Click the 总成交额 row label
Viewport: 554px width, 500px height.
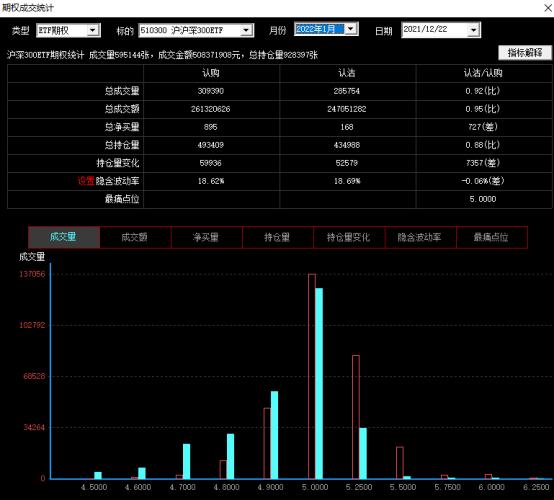pyautogui.click(x=122, y=109)
